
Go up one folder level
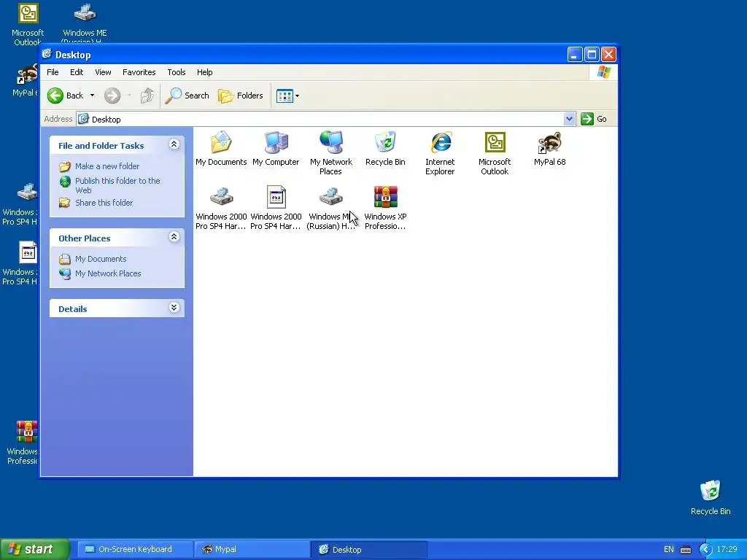pos(147,96)
